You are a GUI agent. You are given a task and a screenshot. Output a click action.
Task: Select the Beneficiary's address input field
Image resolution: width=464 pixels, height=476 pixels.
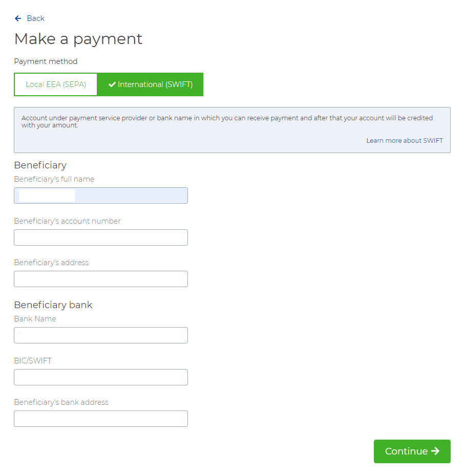tap(100, 278)
